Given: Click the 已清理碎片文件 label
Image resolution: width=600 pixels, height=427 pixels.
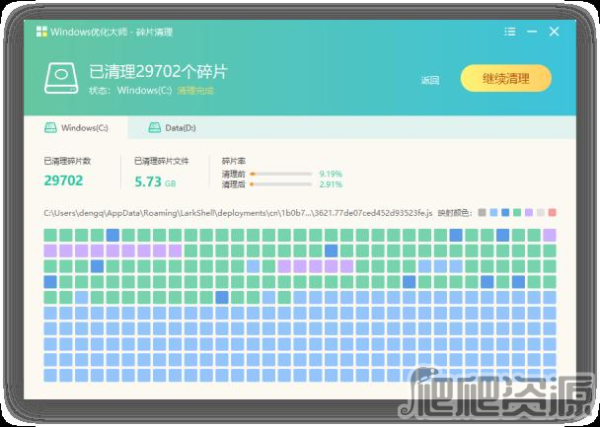Looking at the screenshot, I should pos(161,161).
